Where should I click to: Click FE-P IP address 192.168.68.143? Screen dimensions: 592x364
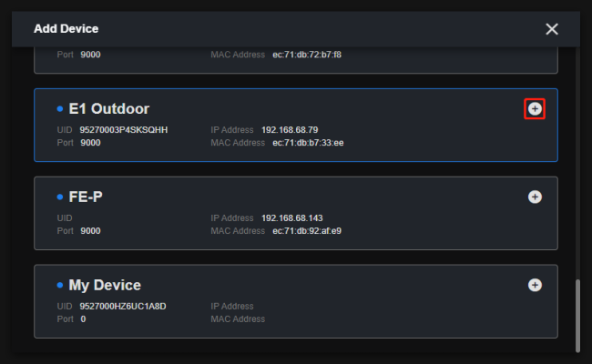pyautogui.click(x=292, y=218)
